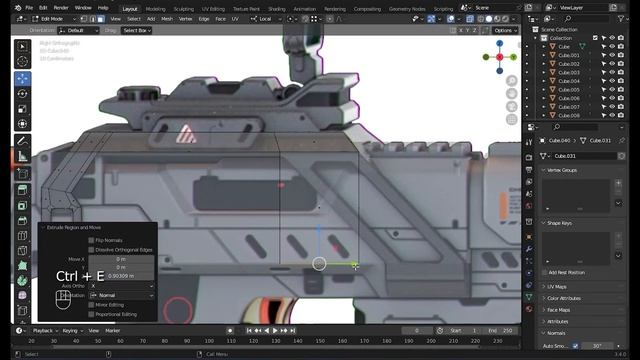The image size is (640, 360).
Task: Enable Mirror Editing checkbox
Action: click(x=91, y=304)
